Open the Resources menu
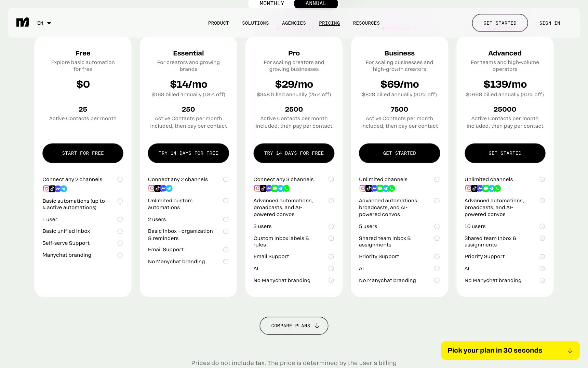The width and height of the screenshot is (588, 368). tap(366, 23)
